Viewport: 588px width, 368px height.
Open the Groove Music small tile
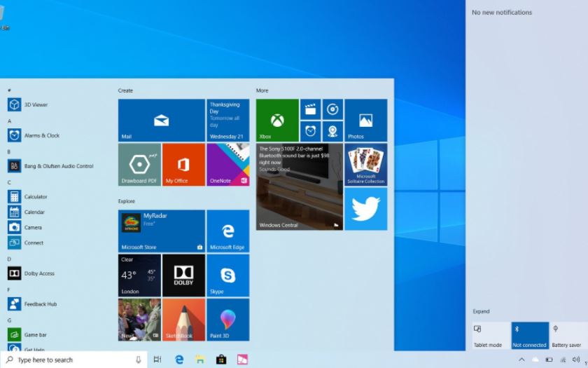pos(332,109)
